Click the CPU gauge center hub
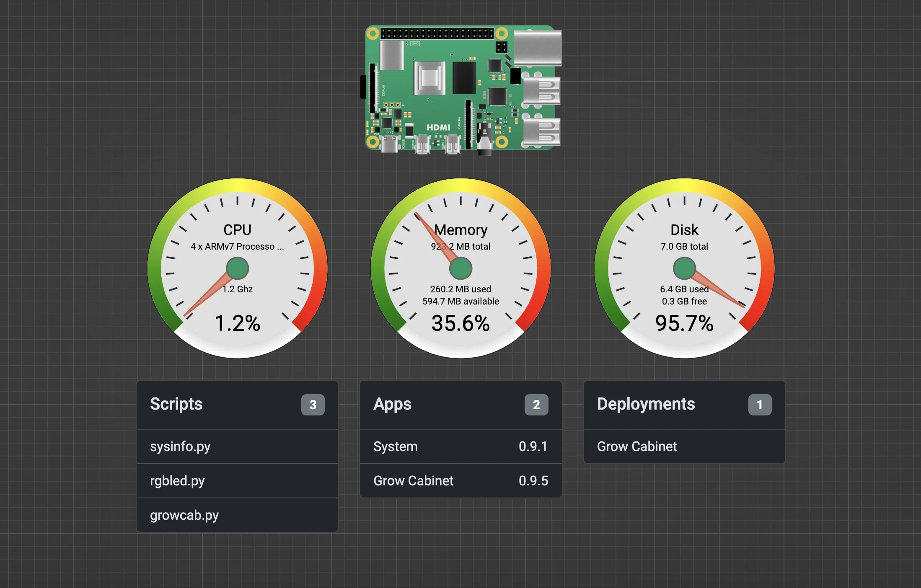 [237, 268]
